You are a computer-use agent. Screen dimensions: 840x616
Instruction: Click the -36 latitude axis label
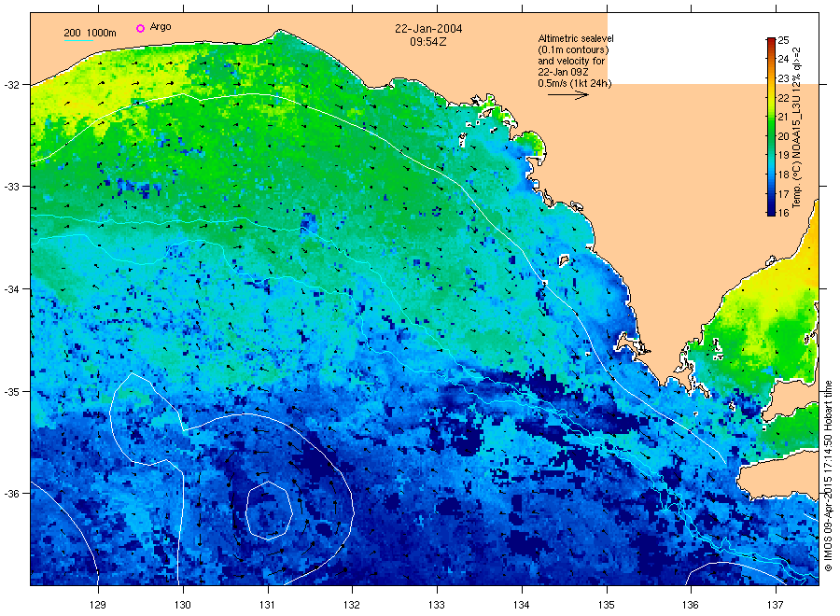[x=11, y=494]
